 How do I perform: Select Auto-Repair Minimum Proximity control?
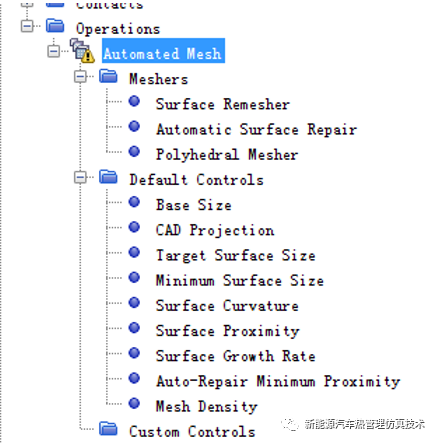click(x=278, y=381)
